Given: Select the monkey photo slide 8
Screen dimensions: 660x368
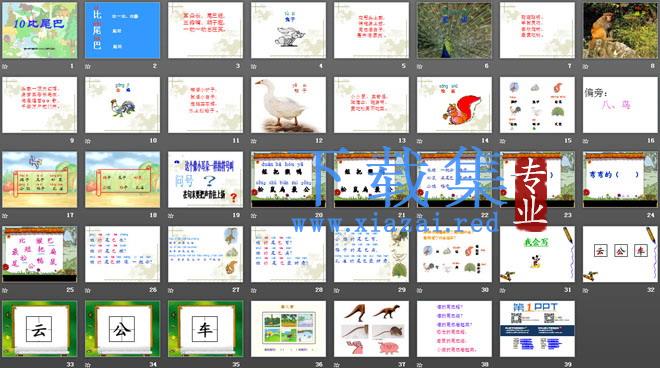Looking at the screenshot, I should [620, 30].
